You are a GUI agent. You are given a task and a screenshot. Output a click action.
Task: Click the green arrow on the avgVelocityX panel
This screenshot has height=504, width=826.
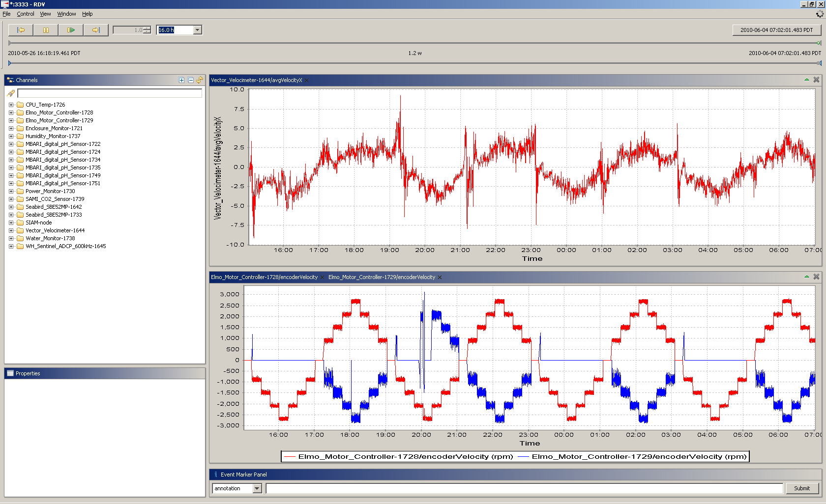click(x=807, y=80)
